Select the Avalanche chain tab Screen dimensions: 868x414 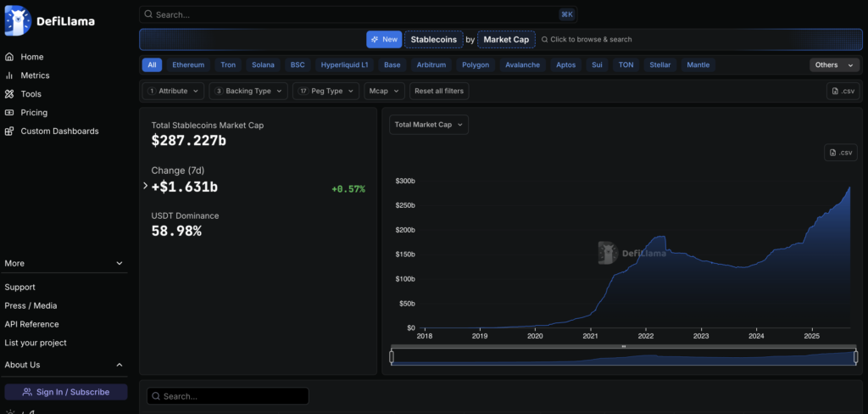pyautogui.click(x=522, y=64)
